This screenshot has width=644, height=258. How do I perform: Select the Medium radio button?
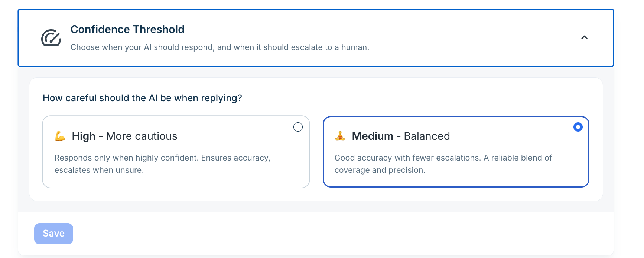[x=578, y=127]
